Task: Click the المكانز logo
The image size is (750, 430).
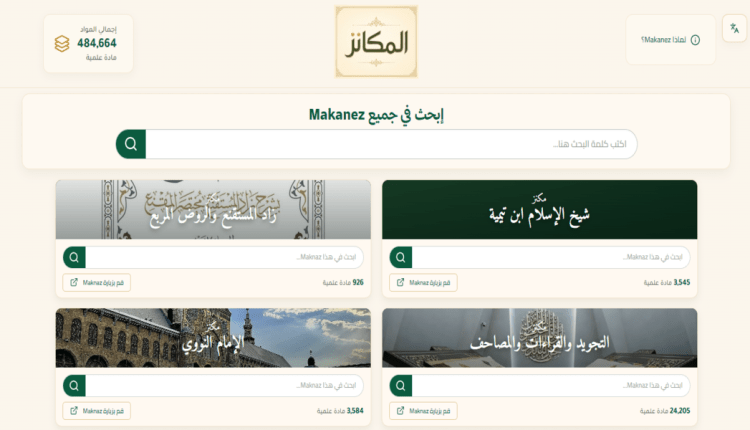Action: tap(376, 42)
